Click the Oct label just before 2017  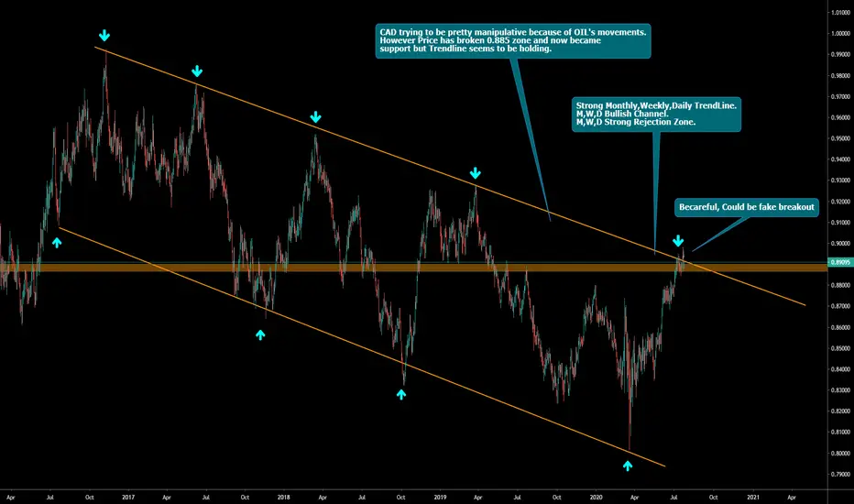point(89,497)
